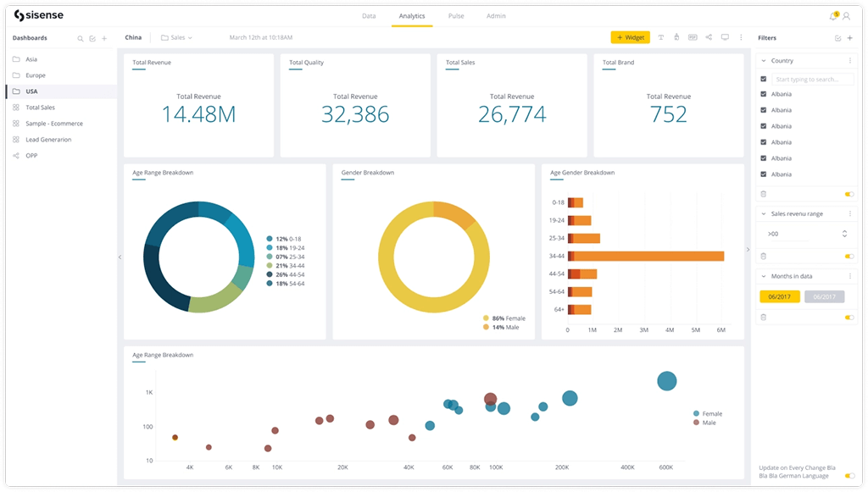Select the yellow 06/2017 month button
This screenshot has width=868, height=492.
pyautogui.click(x=780, y=296)
